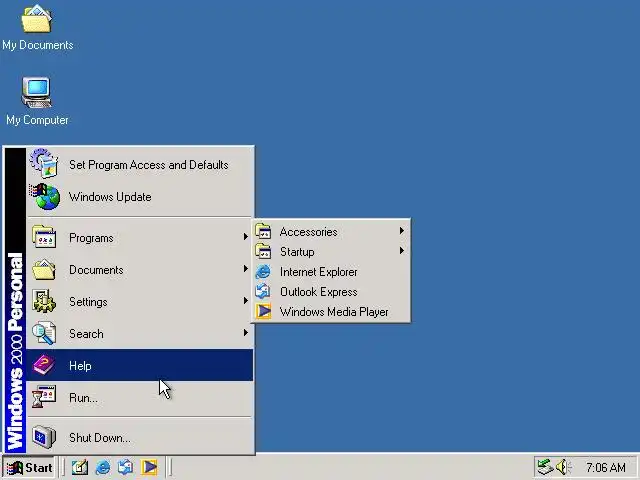Image resolution: width=640 pixels, height=480 pixels.
Task: Select the Shut Down... menu label
Action: tap(100, 438)
